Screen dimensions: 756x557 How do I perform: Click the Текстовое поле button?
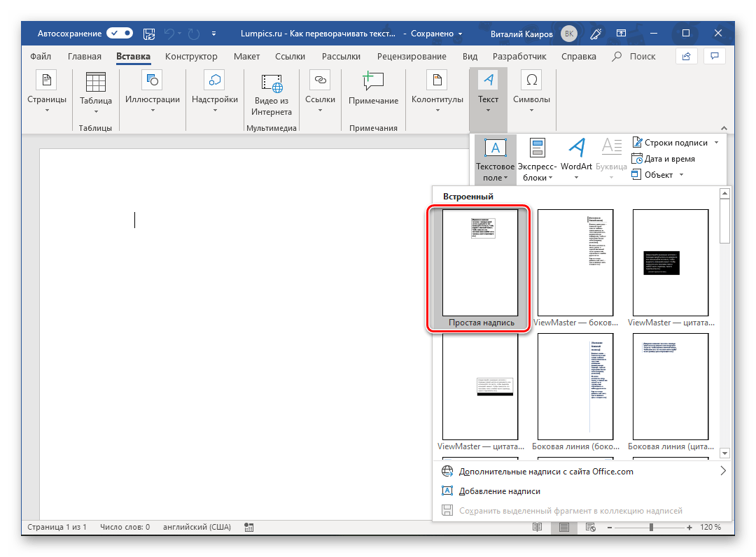[x=495, y=160]
